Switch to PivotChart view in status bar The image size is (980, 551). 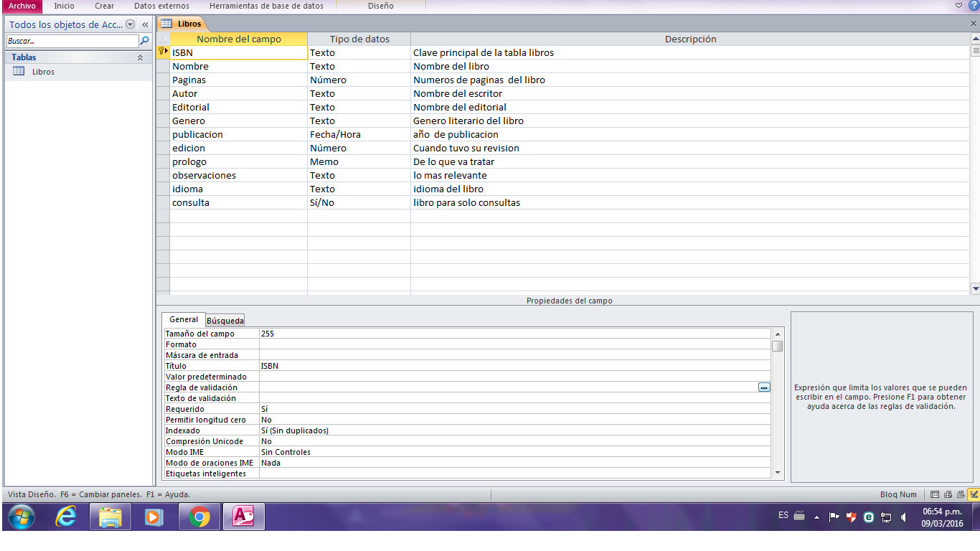pos(961,494)
